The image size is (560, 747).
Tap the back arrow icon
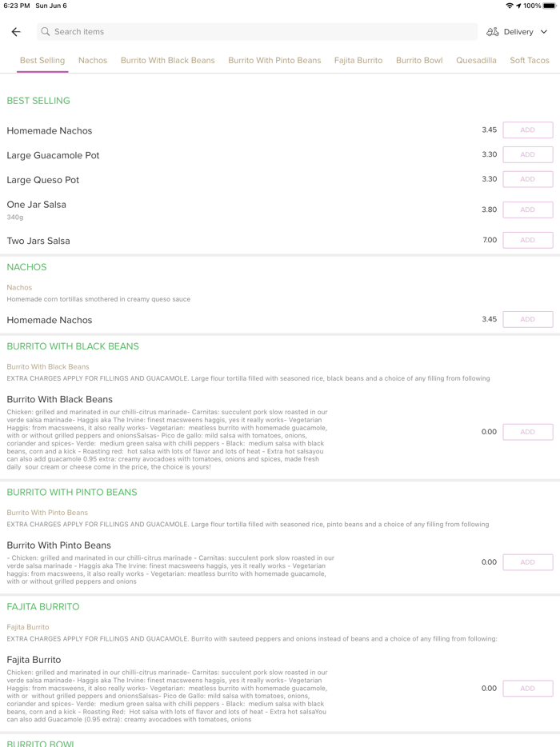(x=16, y=32)
